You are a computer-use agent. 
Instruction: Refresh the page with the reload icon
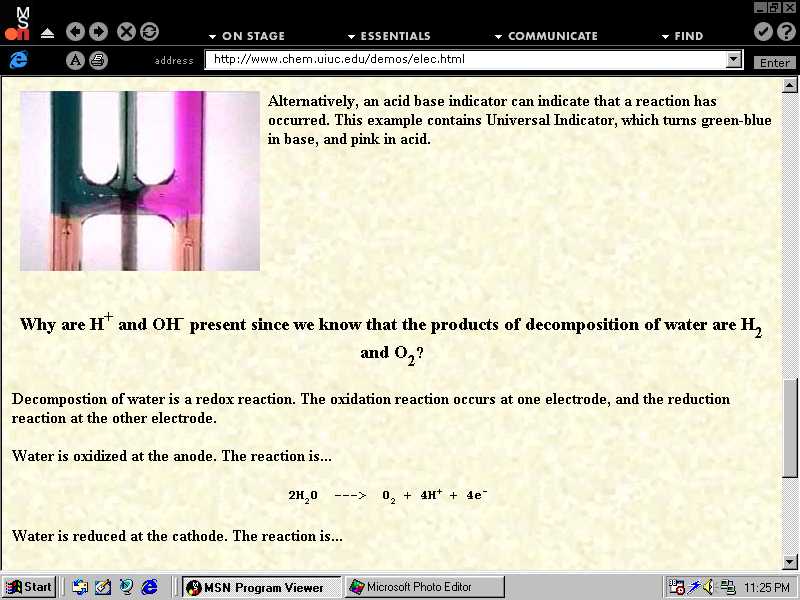pyautogui.click(x=149, y=32)
